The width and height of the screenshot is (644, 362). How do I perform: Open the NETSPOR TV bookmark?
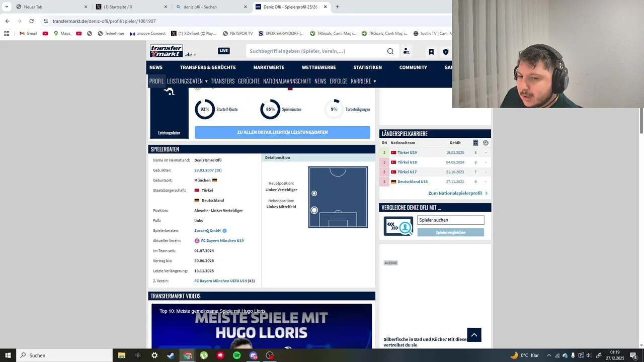click(237, 34)
